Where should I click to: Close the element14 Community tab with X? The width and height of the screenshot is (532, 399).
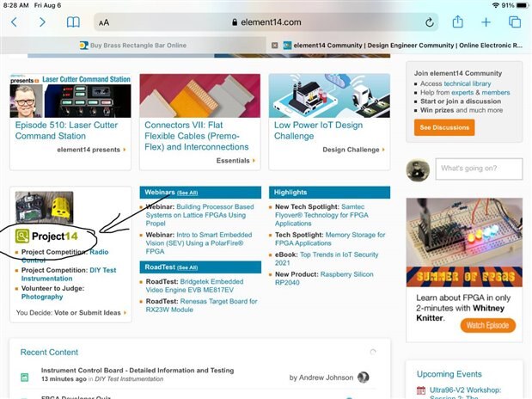pyautogui.click(x=275, y=46)
